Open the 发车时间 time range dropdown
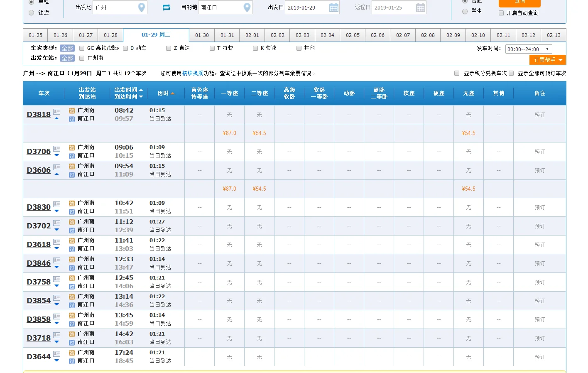The width and height of the screenshot is (588, 373). click(x=527, y=49)
